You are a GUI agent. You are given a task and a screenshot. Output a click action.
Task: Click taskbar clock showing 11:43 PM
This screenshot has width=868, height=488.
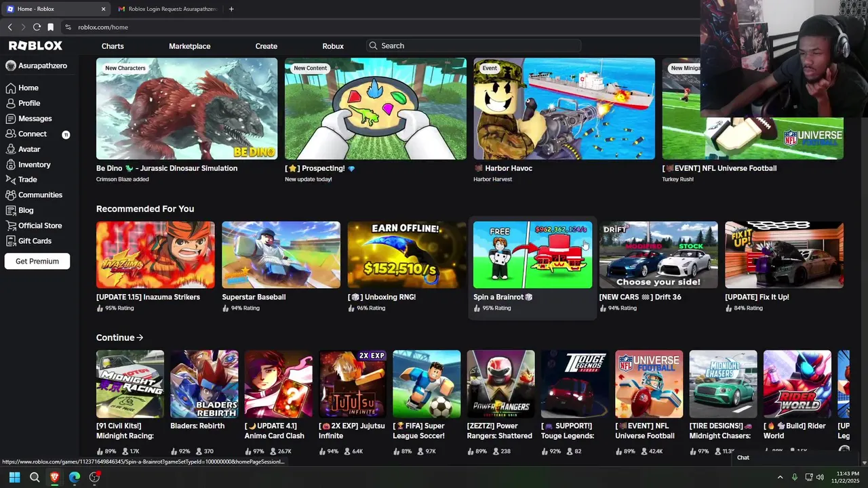coord(846,477)
